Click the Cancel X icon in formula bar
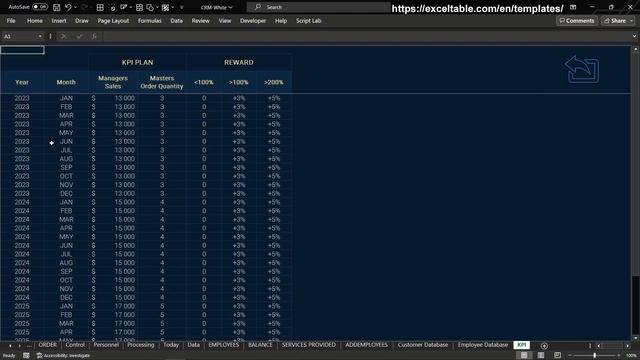640x360 pixels. (63, 36)
